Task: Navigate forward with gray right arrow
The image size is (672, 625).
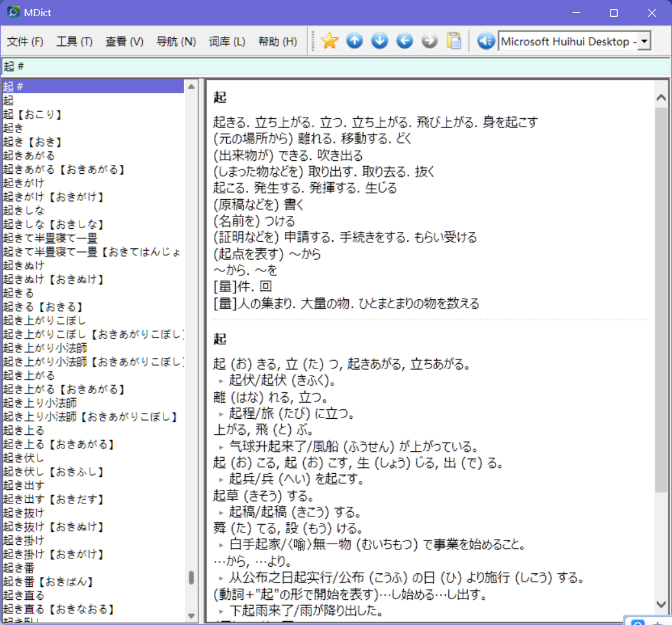Action: coord(430,41)
